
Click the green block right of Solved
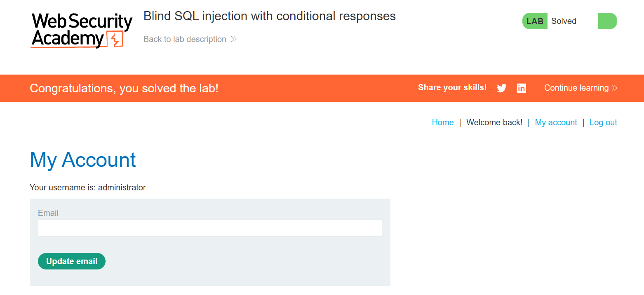tap(607, 21)
